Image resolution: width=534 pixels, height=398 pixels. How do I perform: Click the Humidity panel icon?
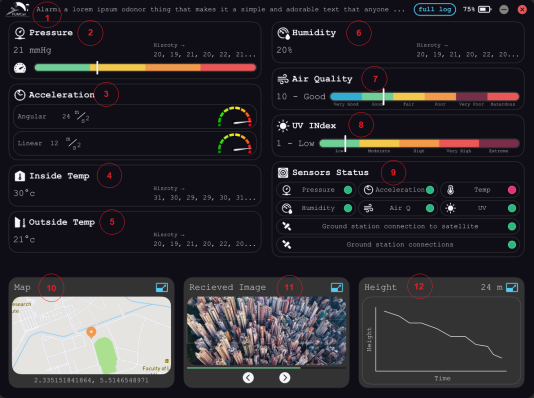pyautogui.click(x=283, y=33)
